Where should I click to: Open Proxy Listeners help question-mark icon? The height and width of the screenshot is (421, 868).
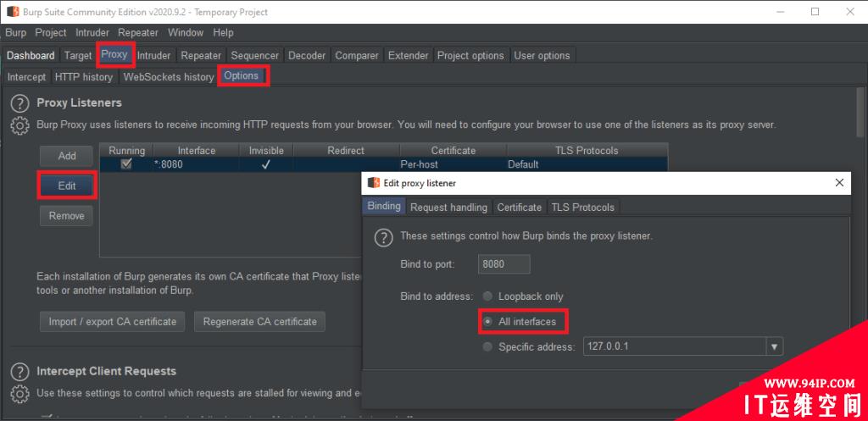pos(19,103)
